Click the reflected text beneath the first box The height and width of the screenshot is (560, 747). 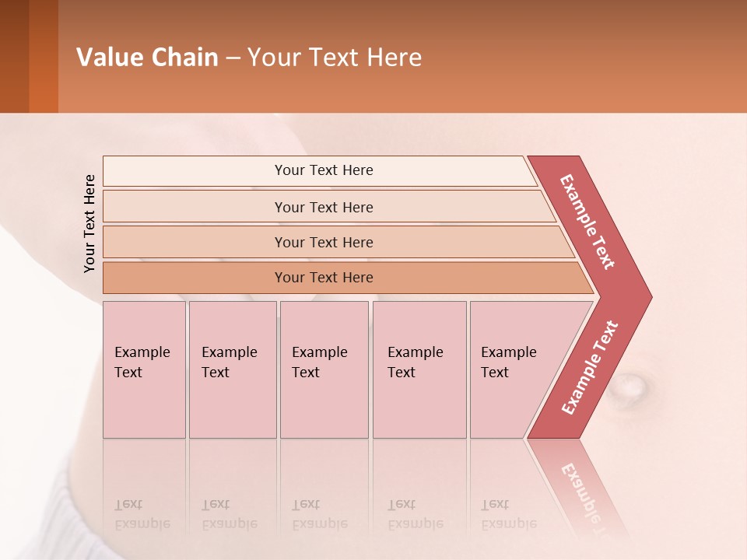142,514
